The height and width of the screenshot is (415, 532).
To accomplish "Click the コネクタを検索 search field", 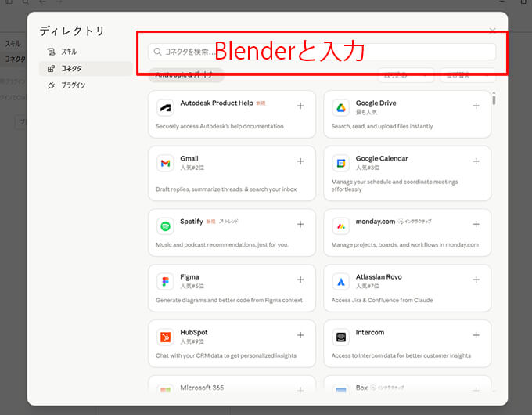I will [x=321, y=52].
